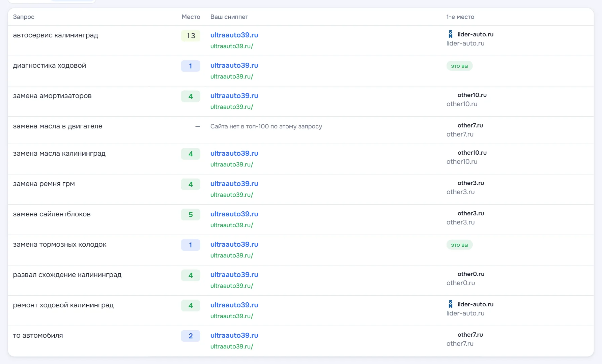Click position badge 2 for то автомобиля
The width and height of the screenshot is (602, 364).
[x=191, y=336]
